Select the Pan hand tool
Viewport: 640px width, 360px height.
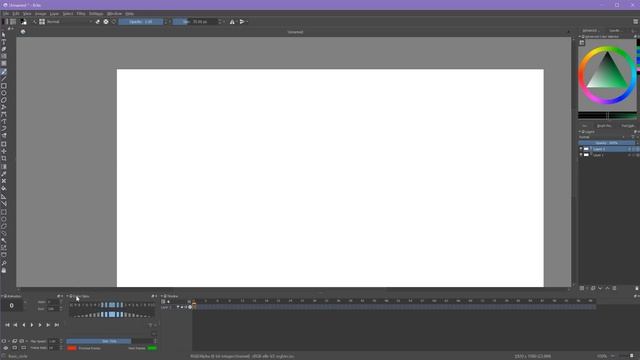coord(4,270)
